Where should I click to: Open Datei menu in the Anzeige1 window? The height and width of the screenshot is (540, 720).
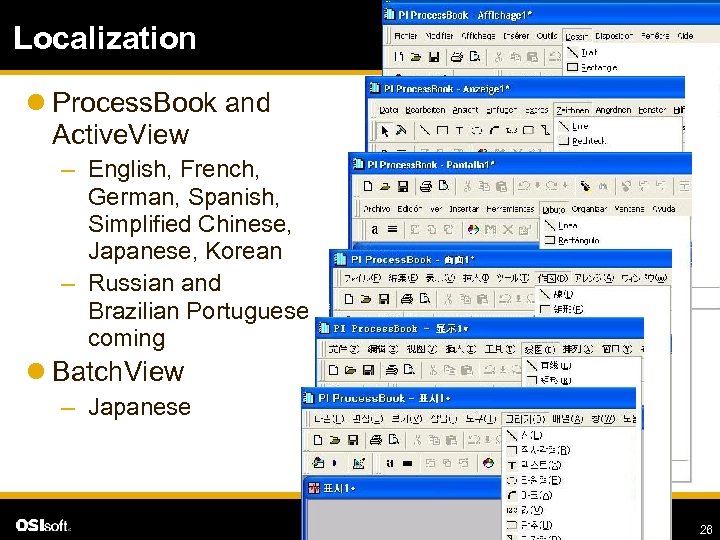point(388,110)
